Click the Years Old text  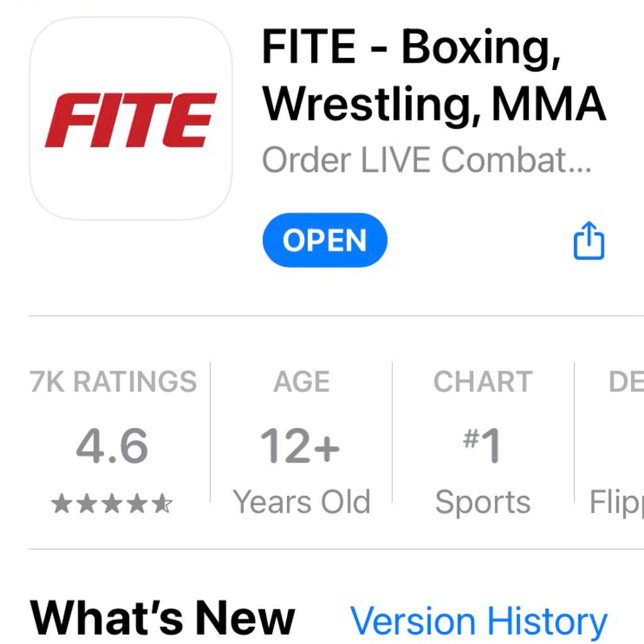click(x=301, y=502)
